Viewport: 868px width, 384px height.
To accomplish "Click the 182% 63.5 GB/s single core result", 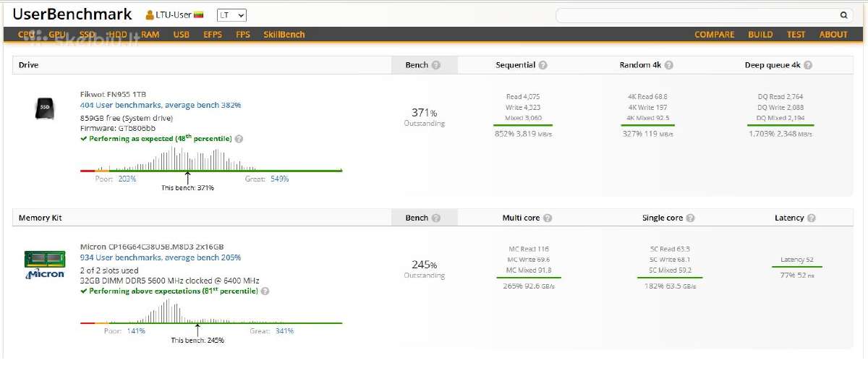I will click(x=671, y=286).
